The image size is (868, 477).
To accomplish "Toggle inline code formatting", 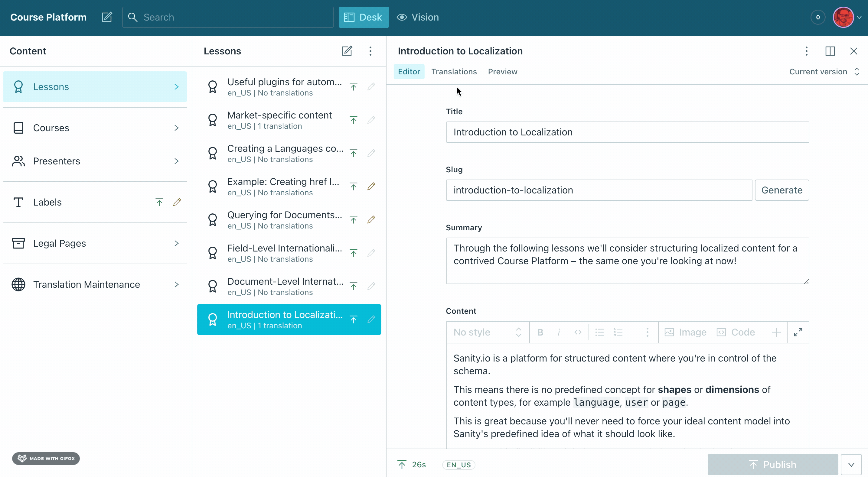I will [x=578, y=332].
